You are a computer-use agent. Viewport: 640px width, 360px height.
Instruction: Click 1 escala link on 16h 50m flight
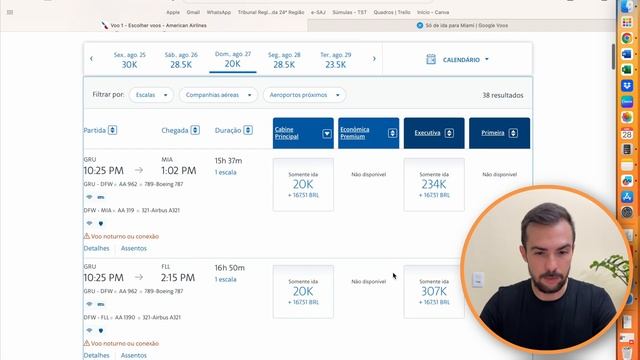226,279
